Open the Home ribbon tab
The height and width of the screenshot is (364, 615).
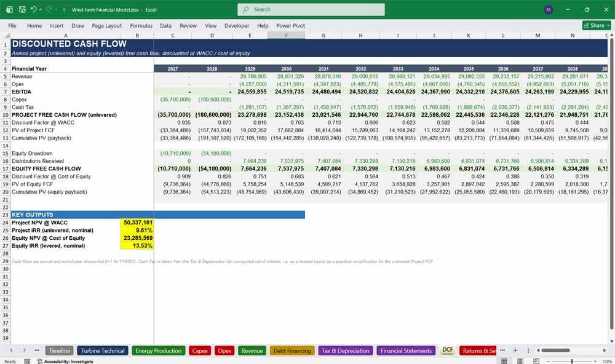click(34, 25)
